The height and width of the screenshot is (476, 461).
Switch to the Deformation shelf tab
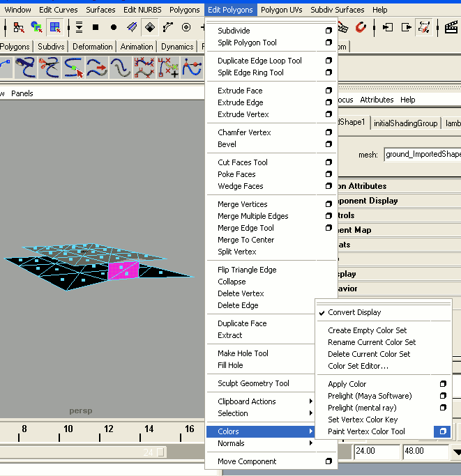pyautogui.click(x=92, y=47)
